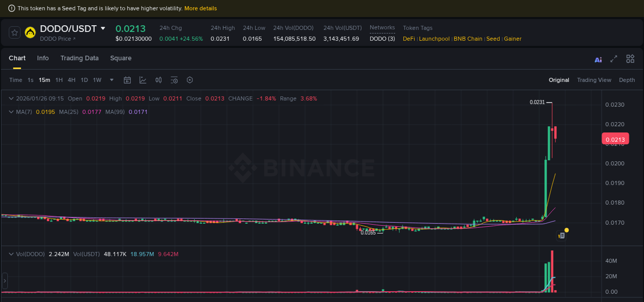
Task: Add DODO/USDT to favorites via star
Action: coord(14,32)
